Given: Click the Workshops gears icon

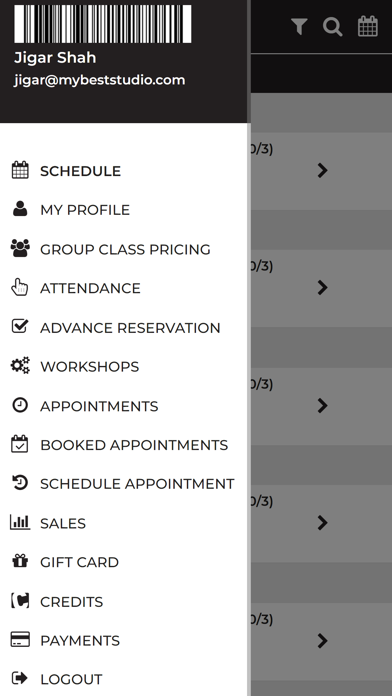Looking at the screenshot, I should pos(20,366).
